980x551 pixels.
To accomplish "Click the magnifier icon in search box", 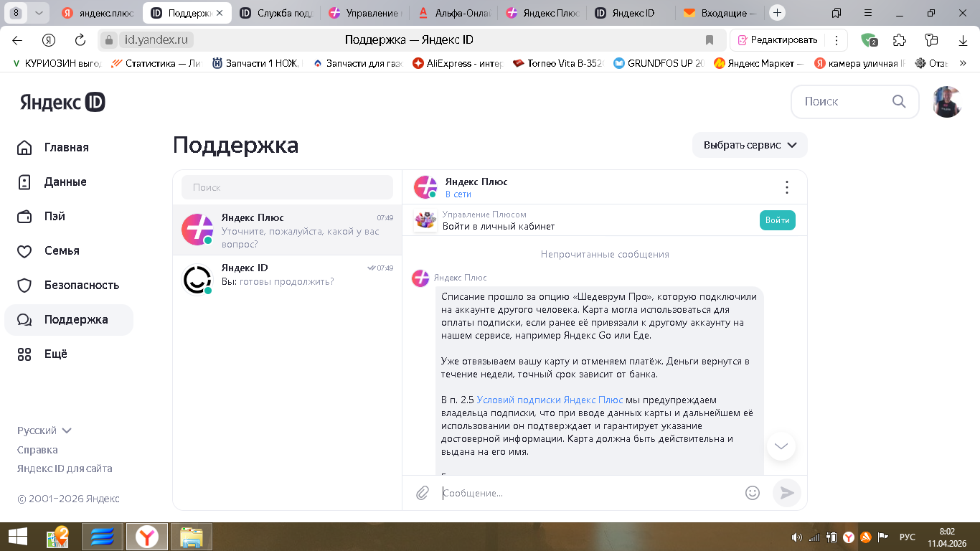I will tap(899, 101).
